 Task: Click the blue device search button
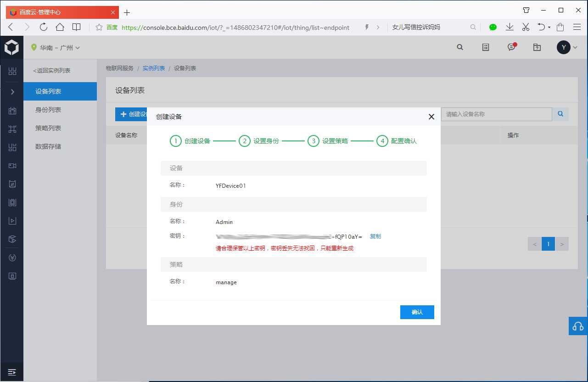(560, 114)
